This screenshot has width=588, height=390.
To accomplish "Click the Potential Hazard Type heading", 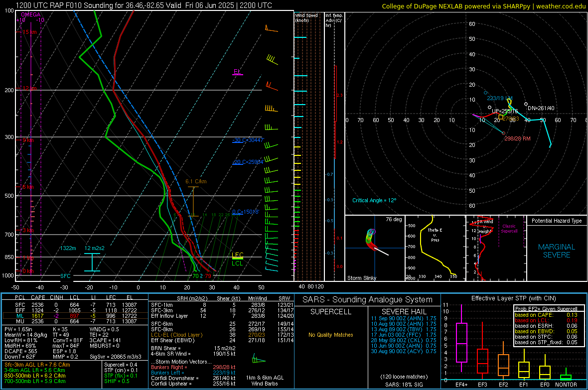I will pyautogui.click(x=557, y=221).
